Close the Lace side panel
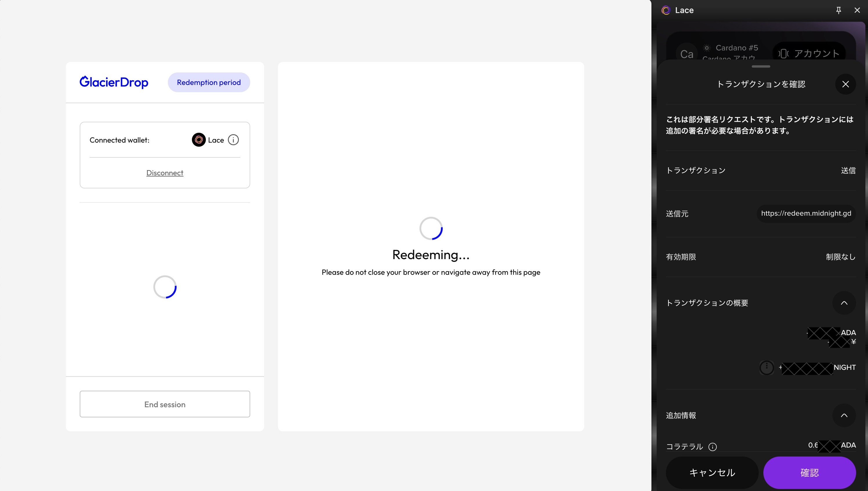The height and width of the screenshot is (491, 868). coord(857,10)
